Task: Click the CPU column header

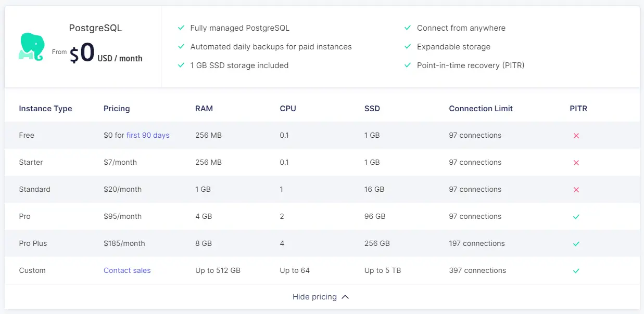Action: (x=288, y=109)
